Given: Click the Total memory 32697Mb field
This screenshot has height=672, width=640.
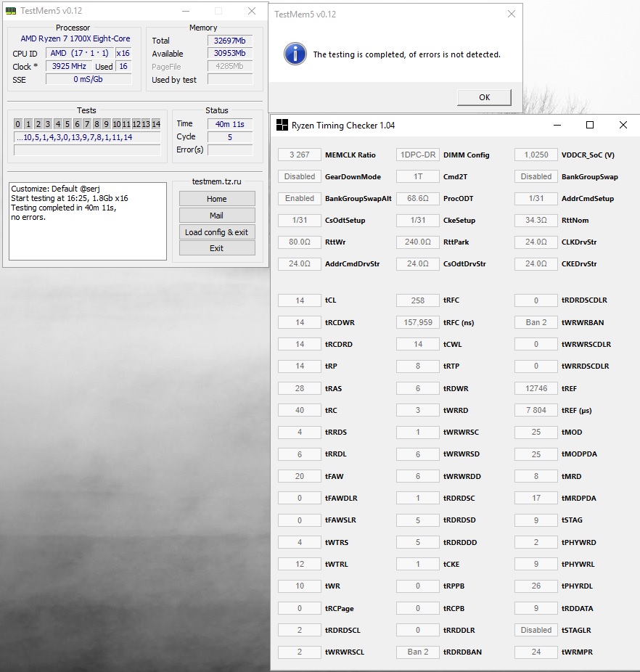Looking at the screenshot, I should 230,41.
